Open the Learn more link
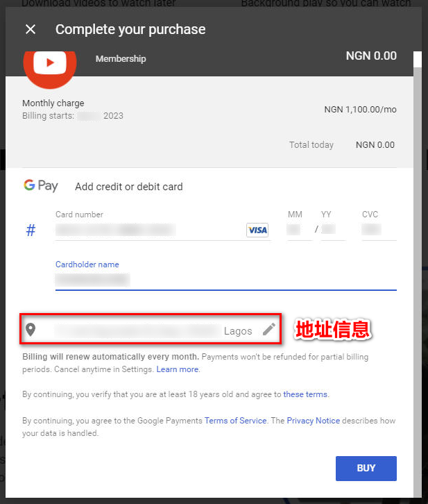Viewport: 428px width, 504px height. coord(178,369)
